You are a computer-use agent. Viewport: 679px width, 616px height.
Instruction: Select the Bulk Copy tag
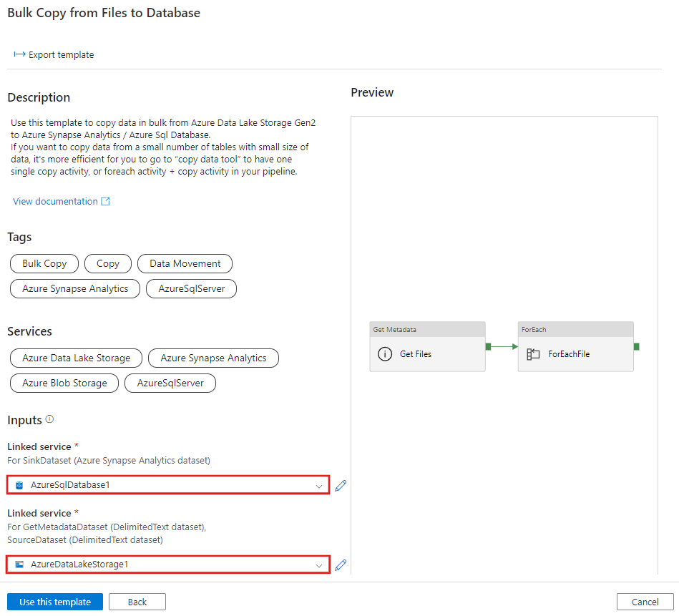click(44, 263)
